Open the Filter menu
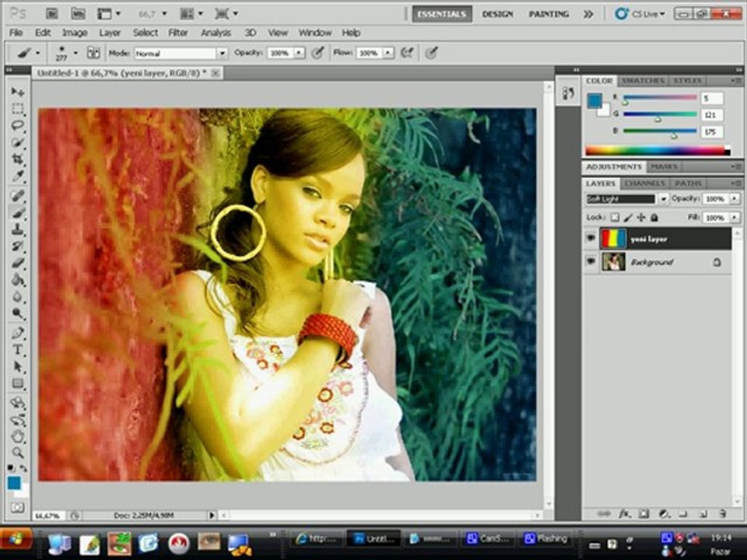This screenshot has width=747, height=560. pyautogui.click(x=177, y=33)
